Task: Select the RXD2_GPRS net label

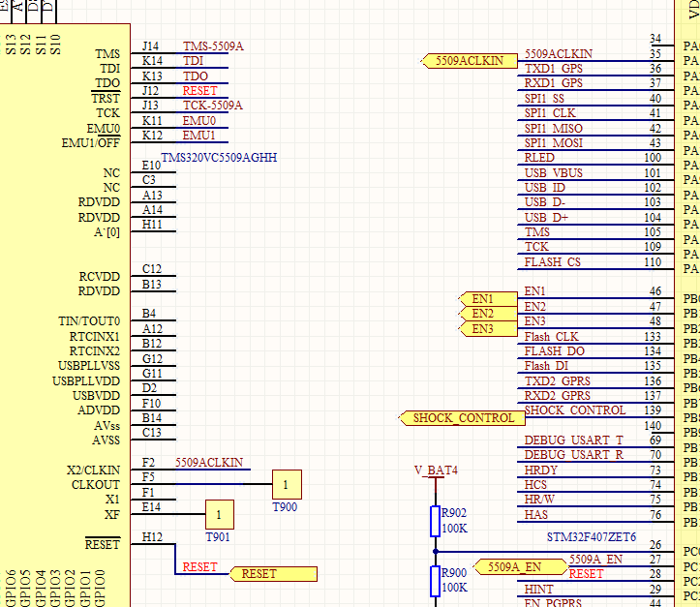Action: 558,396
